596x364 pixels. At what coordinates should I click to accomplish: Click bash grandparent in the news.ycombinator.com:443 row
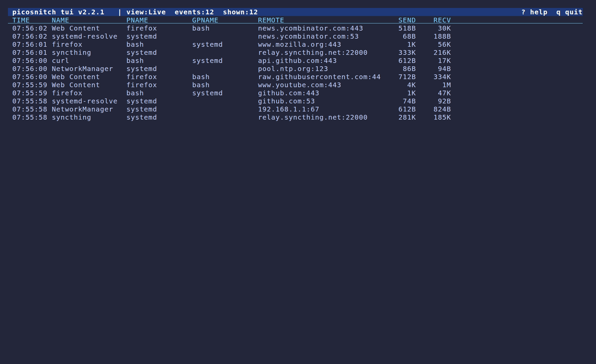click(x=201, y=28)
